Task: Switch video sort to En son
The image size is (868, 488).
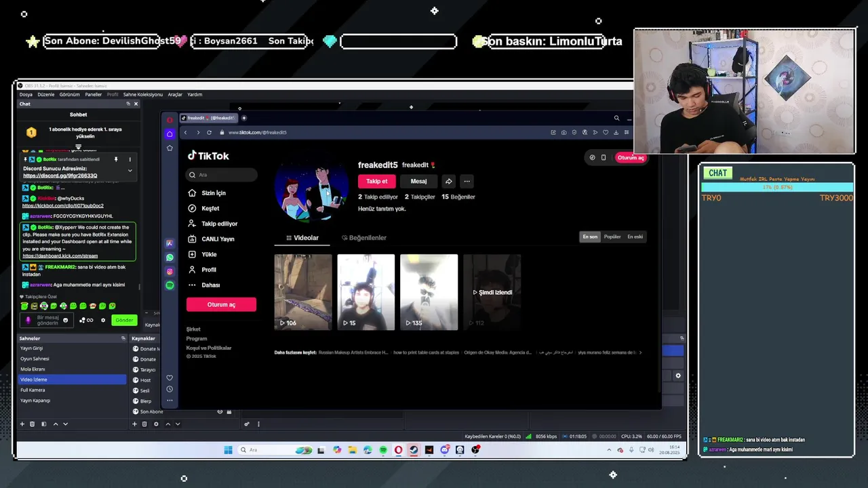Action: pyautogui.click(x=590, y=237)
